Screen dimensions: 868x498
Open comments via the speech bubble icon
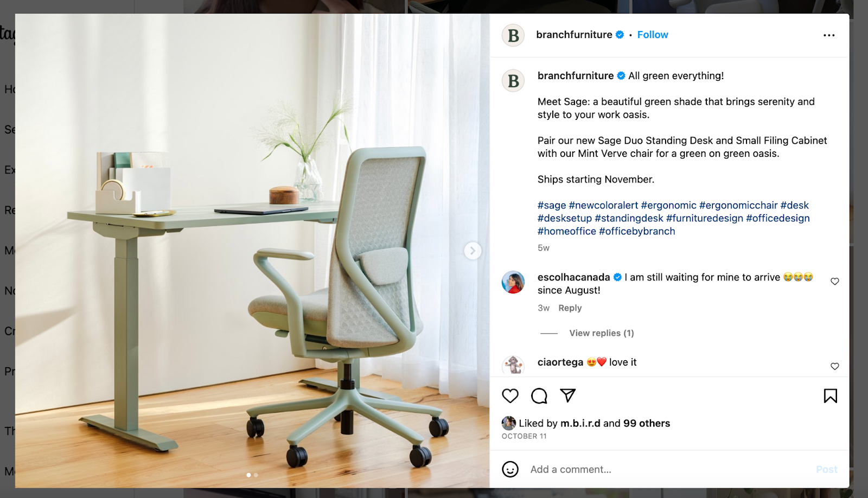(539, 396)
